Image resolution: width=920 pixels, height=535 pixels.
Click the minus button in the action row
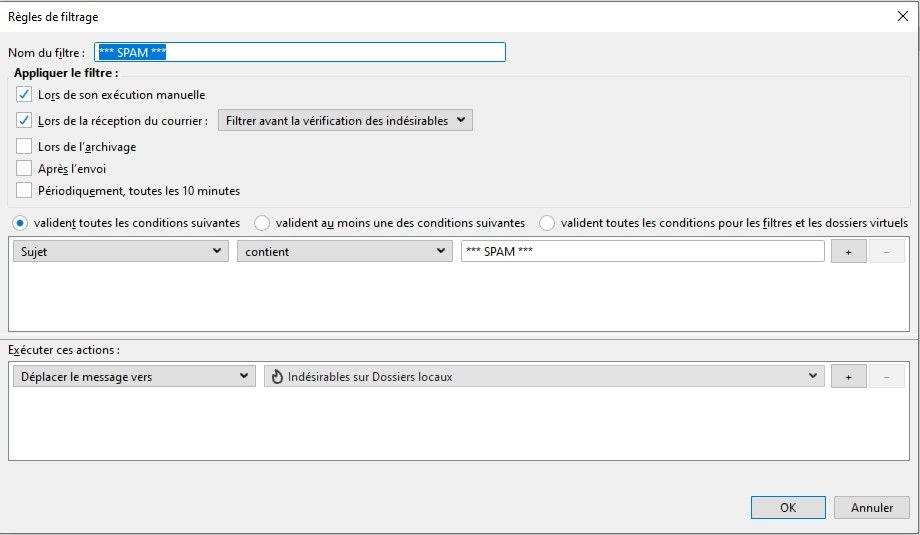(887, 377)
